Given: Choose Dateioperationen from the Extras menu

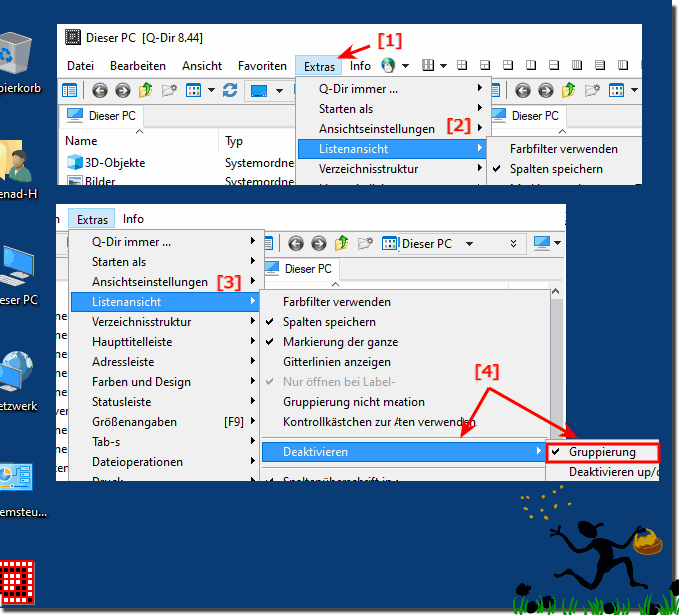Looking at the screenshot, I should click(165, 462).
